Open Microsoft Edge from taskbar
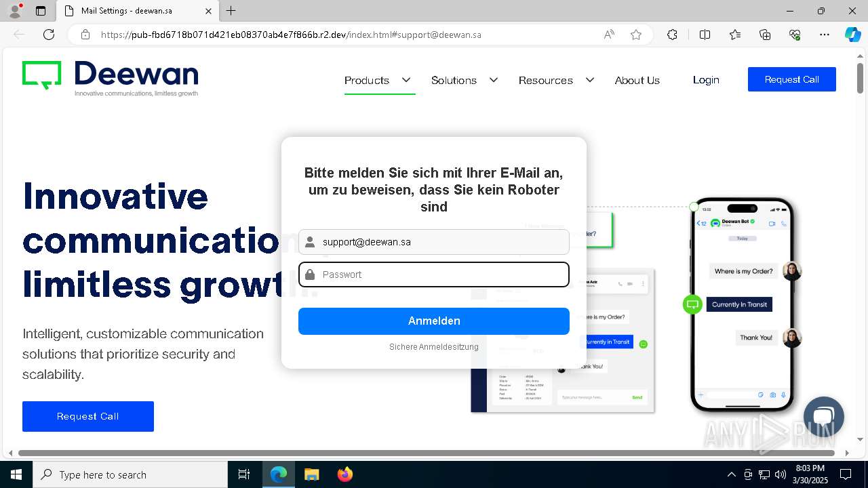Image resolution: width=868 pixels, height=488 pixels. point(279,474)
